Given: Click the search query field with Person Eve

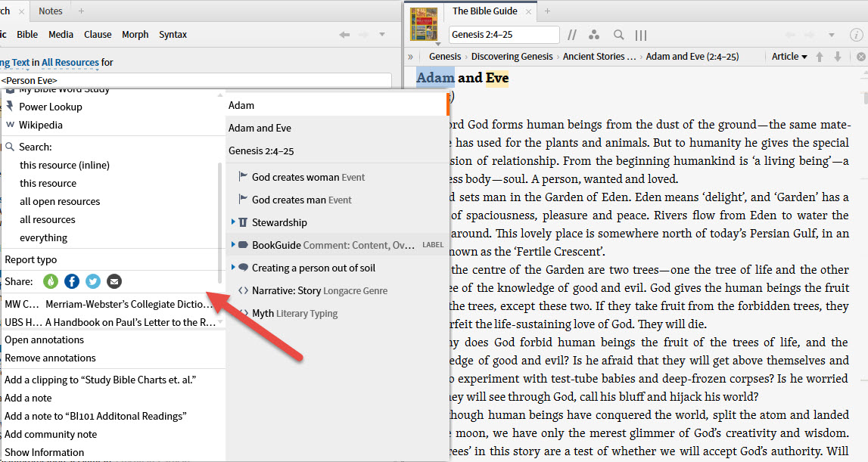Looking at the screenshot, I should point(196,80).
